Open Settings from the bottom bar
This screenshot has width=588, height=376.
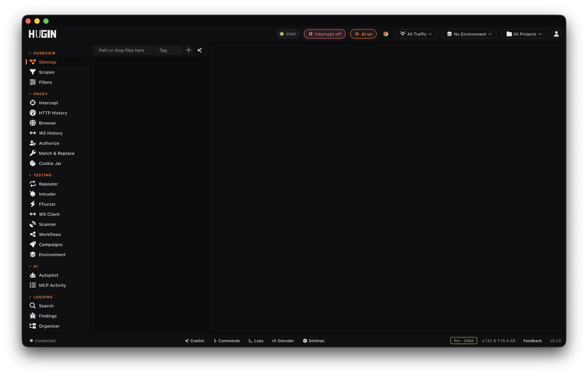coord(314,341)
